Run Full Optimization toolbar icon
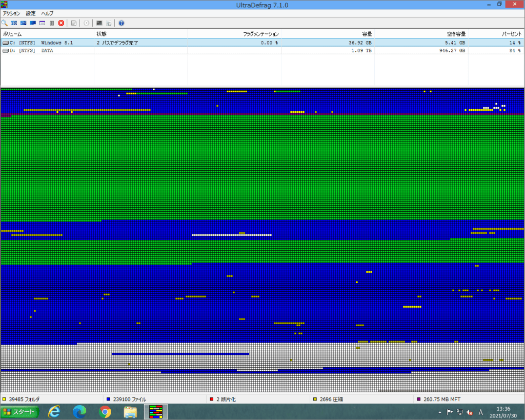Screen dimensions: 525x420 pyautogui.click(x=33, y=23)
